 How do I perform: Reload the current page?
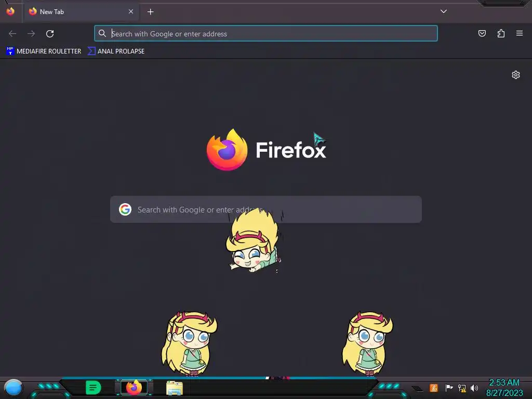(50, 34)
